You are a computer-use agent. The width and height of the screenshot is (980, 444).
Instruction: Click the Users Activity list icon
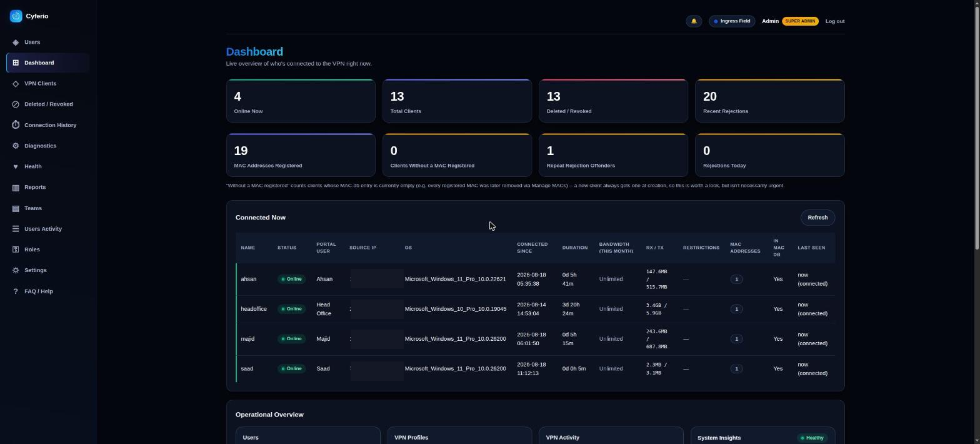click(16, 229)
